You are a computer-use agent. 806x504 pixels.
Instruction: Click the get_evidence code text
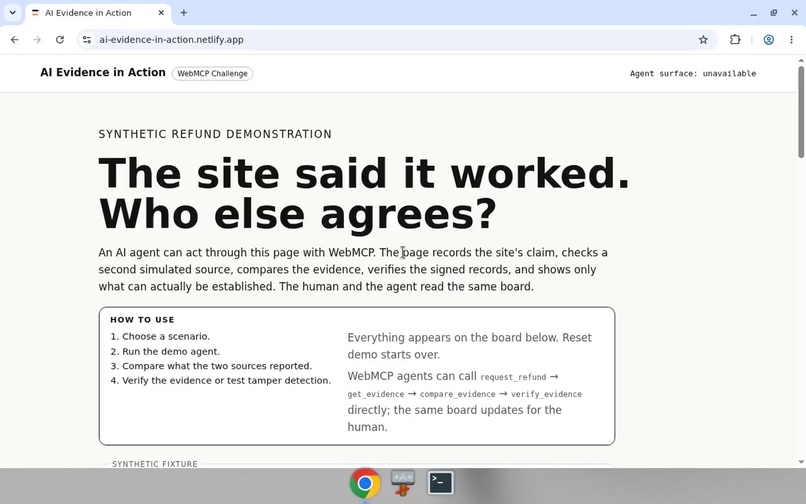click(x=376, y=394)
